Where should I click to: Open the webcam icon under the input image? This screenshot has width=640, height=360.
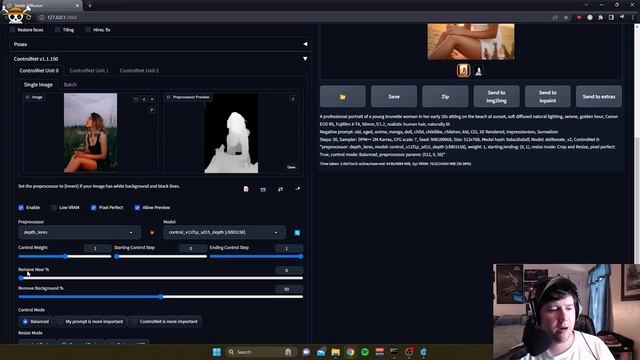(263, 189)
